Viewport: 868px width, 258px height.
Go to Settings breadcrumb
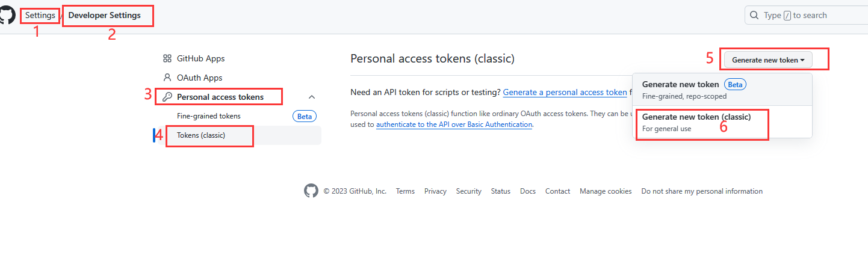tap(40, 15)
